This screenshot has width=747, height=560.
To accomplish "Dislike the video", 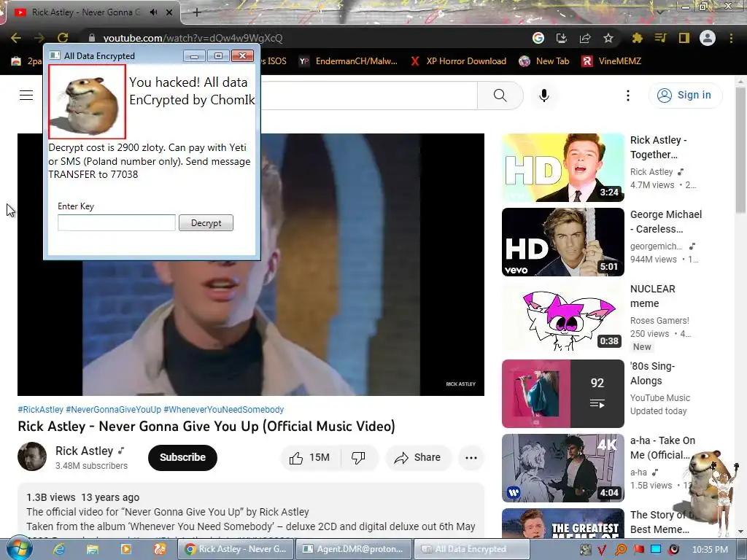I will pyautogui.click(x=358, y=458).
